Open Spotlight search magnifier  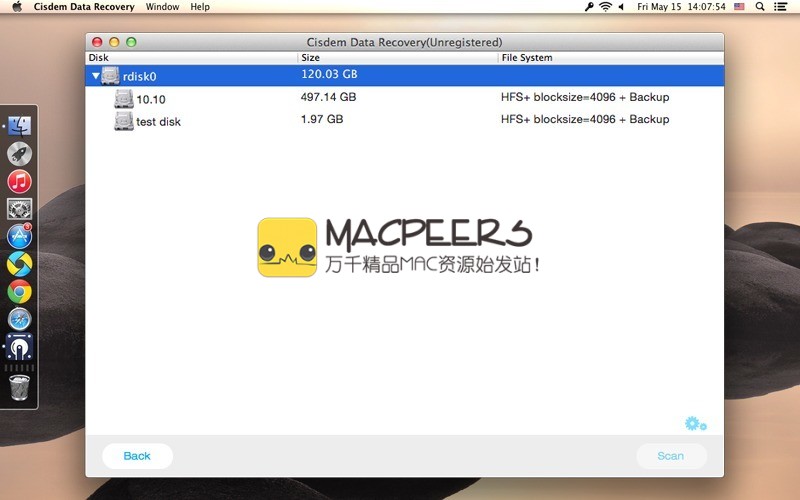click(760, 7)
